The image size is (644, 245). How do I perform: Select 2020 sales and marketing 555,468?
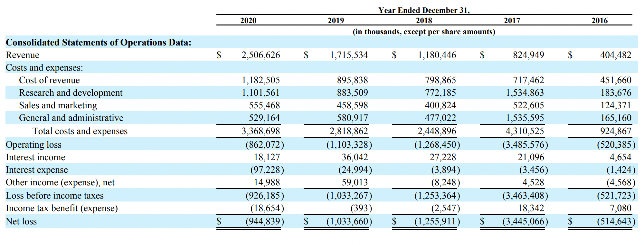(264, 105)
